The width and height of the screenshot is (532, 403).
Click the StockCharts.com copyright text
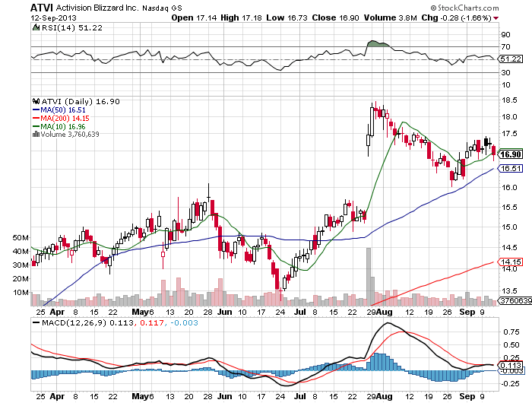point(464,8)
